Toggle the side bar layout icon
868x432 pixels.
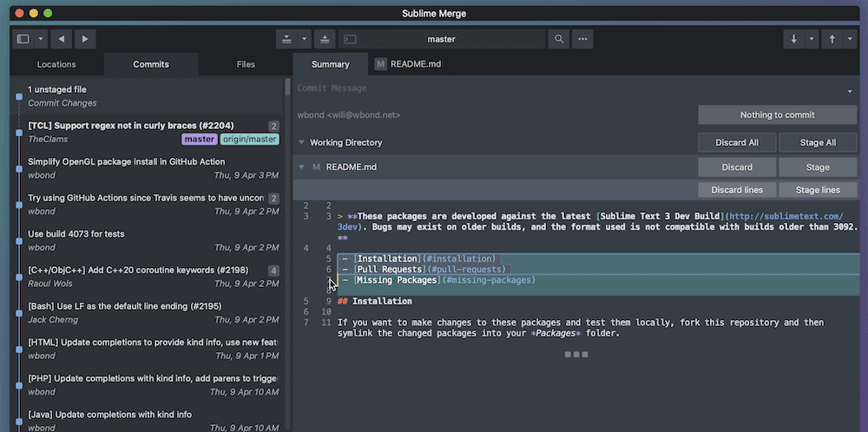(x=23, y=39)
